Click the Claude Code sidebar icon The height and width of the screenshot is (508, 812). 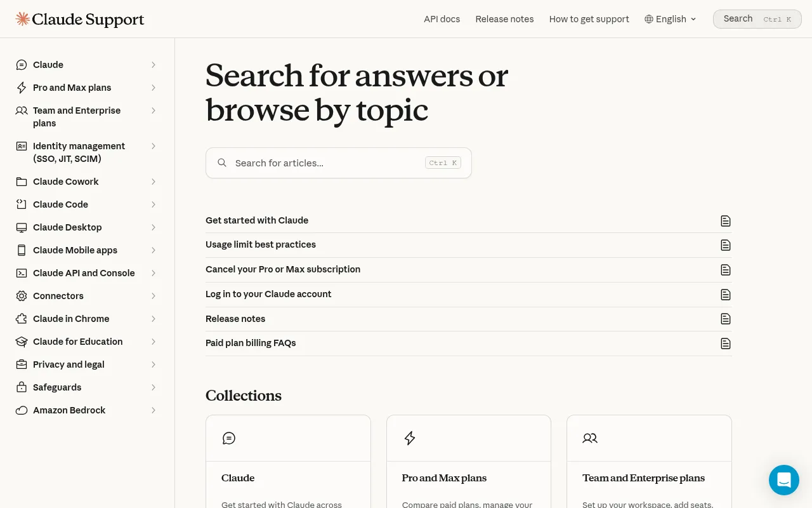22,204
